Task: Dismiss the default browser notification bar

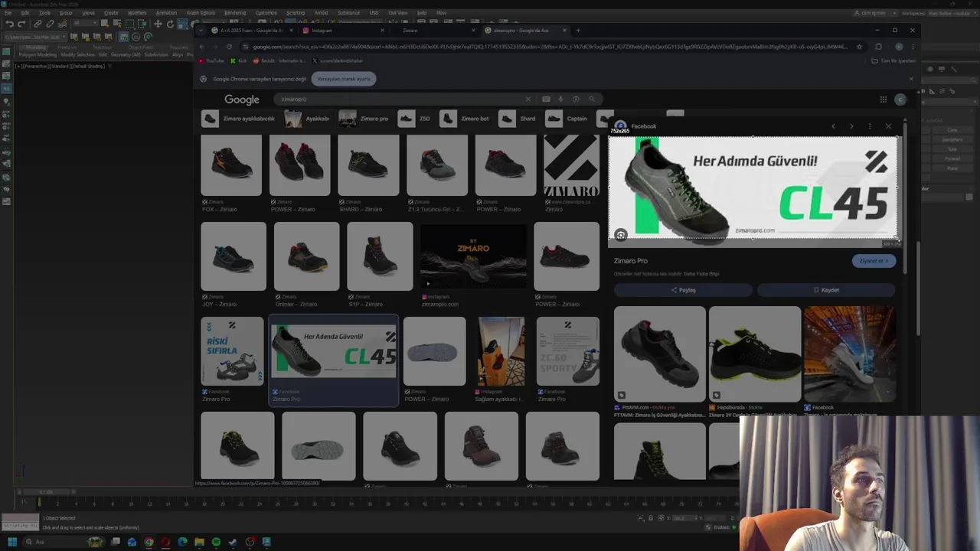Action: tap(911, 79)
